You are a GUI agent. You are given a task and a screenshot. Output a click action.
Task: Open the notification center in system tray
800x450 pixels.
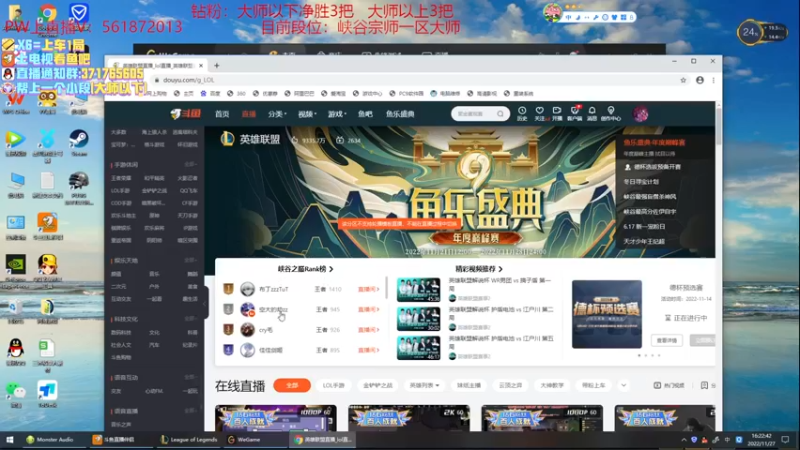click(785, 439)
